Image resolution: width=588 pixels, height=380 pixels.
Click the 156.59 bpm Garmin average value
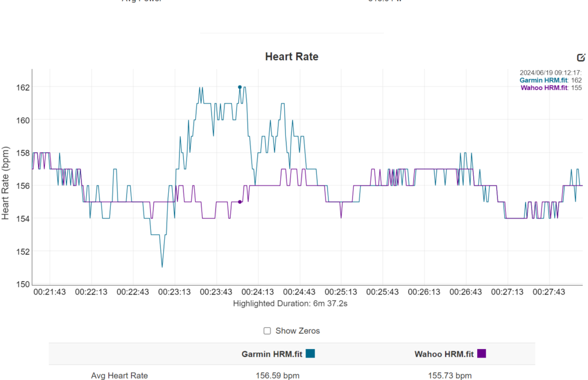[x=277, y=375]
